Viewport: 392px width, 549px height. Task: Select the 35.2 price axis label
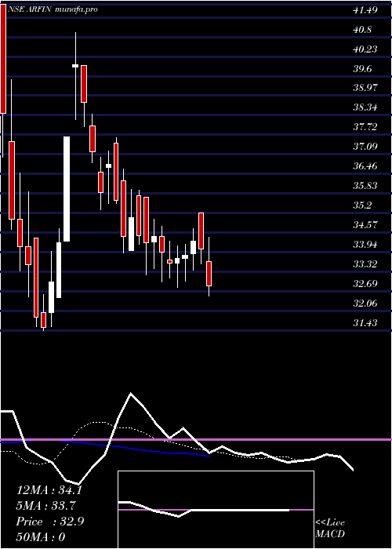tap(362, 205)
